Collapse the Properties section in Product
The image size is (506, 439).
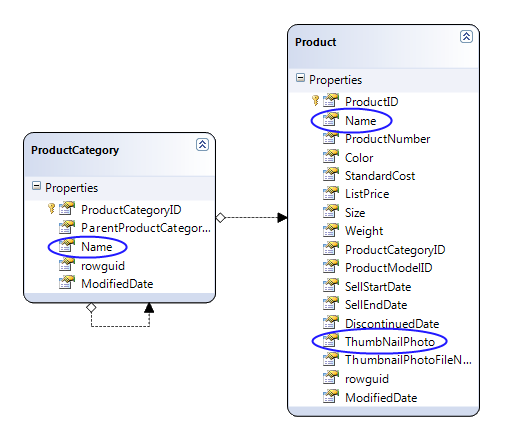tap(300, 78)
